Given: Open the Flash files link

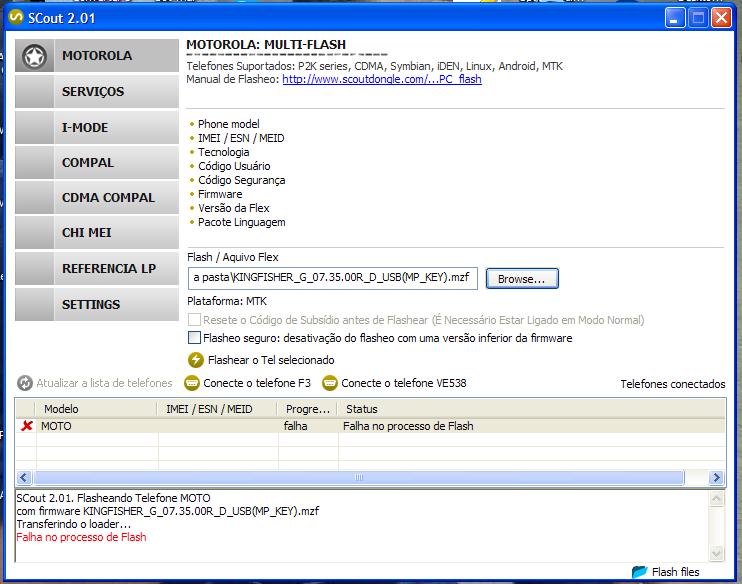Looking at the screenshot, I should coord(675,572).
